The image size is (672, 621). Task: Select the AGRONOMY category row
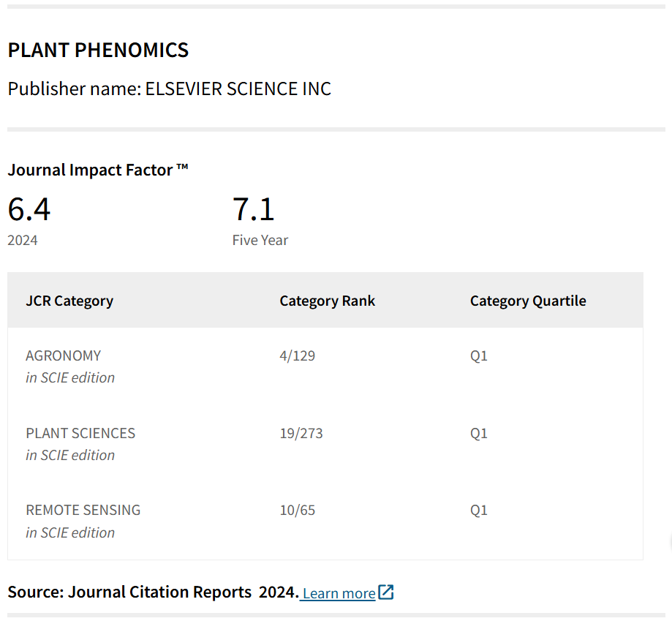tap(64, 355)
